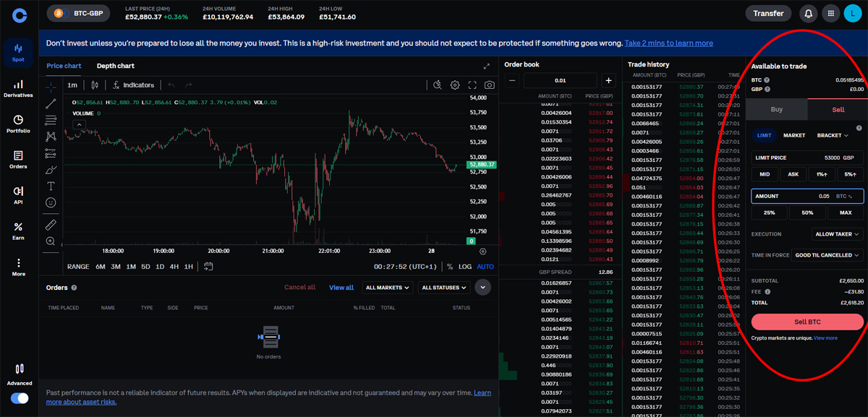Select the trend line drawing tool
Viewport: 868px width, 417px height.
tap(51, 103)
